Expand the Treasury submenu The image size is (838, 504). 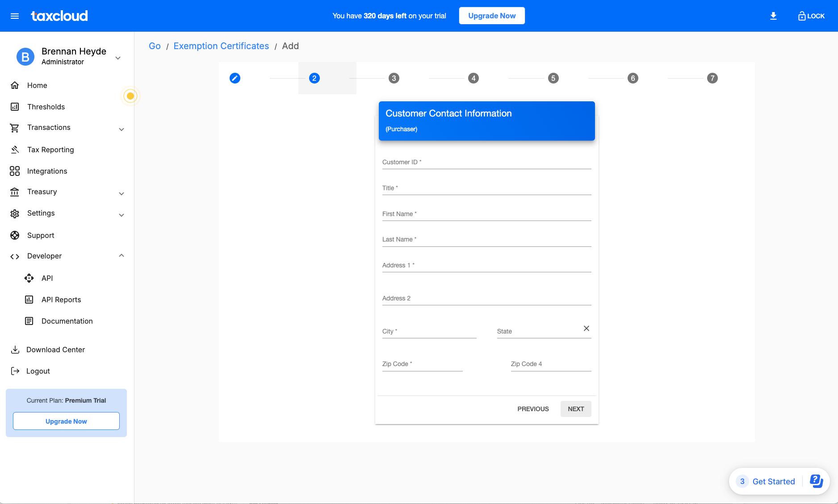coord(121,193)
